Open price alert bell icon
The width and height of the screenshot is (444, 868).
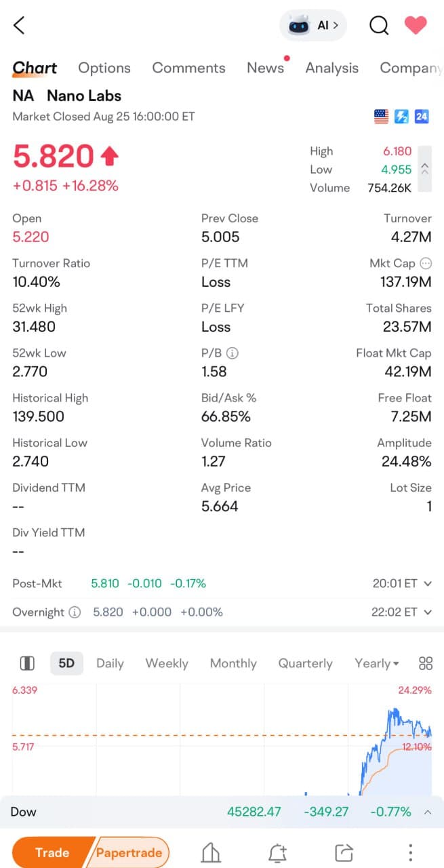click(x=278, y=852)
